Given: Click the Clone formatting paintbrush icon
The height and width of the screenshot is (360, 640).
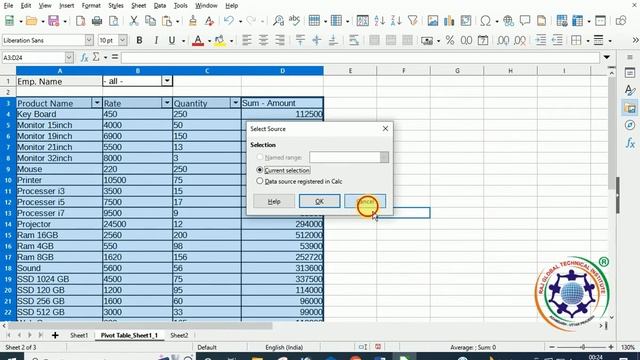Looking at the screenshot, I should (x=193, y=21).
